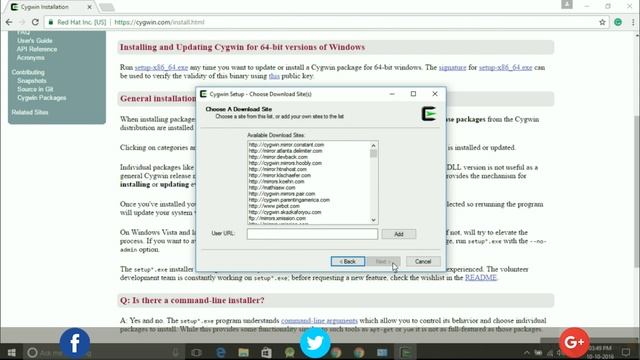The width and height of the screenshot is (640, 360).
Task: Click the mirror list scrollbar thumb
Action: 373,153
